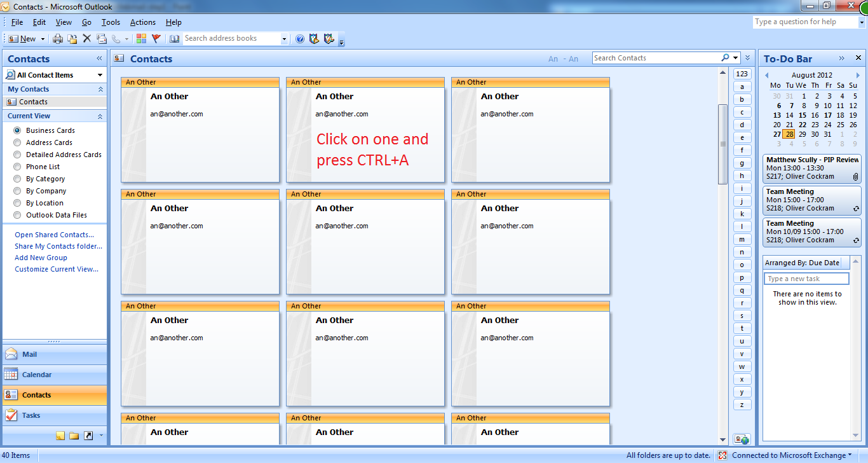Open the View menu

click(64, 22)
